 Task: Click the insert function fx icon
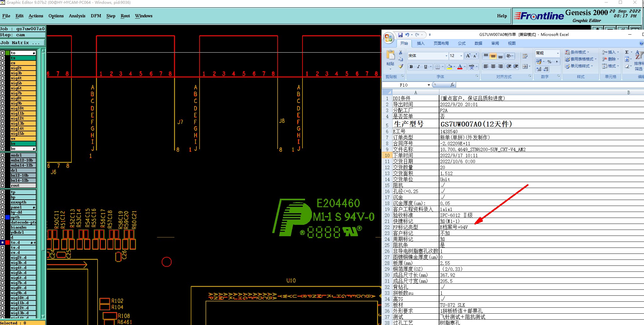(452, 85)
